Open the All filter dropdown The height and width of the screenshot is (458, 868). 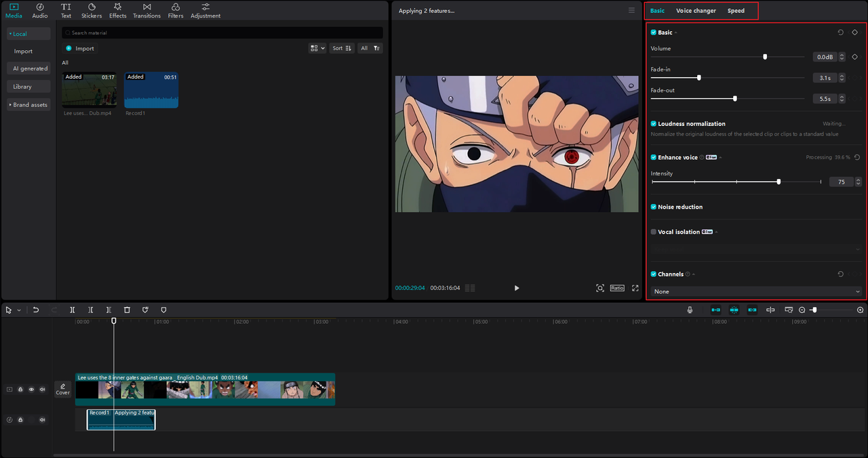tap(370, 48)
